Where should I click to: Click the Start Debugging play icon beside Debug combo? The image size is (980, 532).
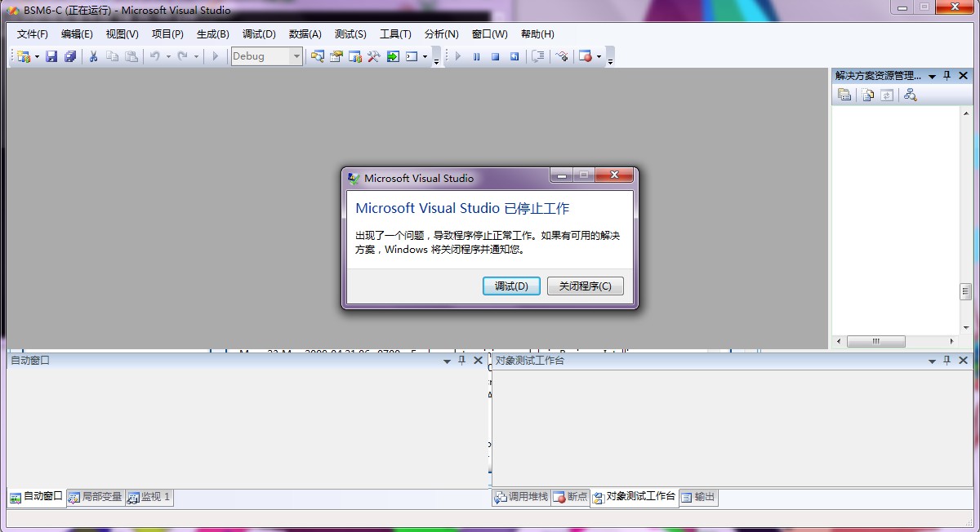tap(216, 56)
